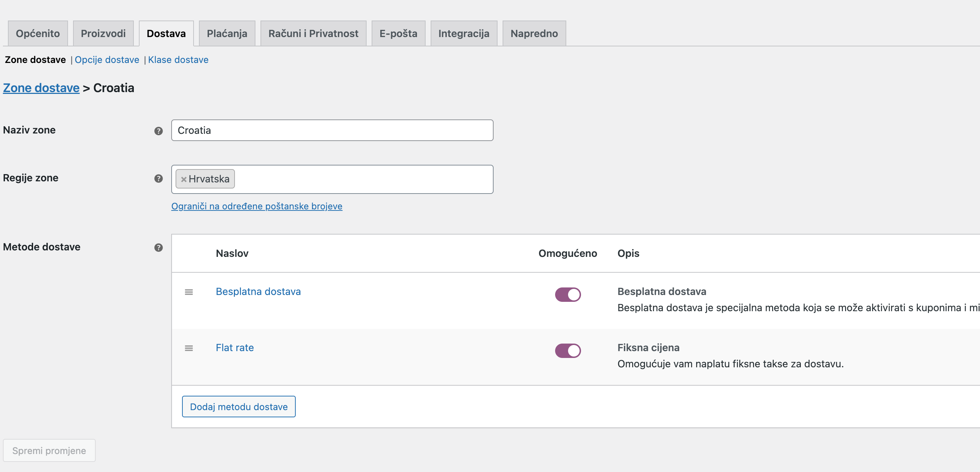Open the Opcije dostave section
The width and height of the screenshot is (980, 472).
pos(107,60)
